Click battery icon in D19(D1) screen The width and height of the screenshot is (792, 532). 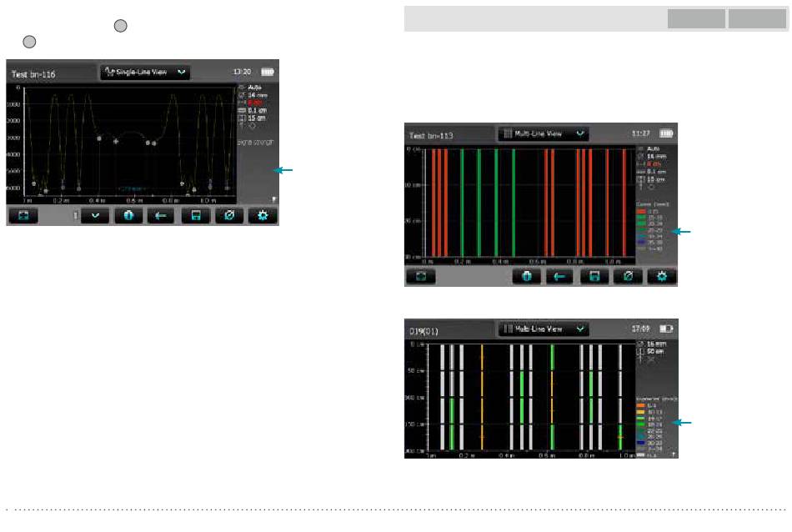pos(666,329)
